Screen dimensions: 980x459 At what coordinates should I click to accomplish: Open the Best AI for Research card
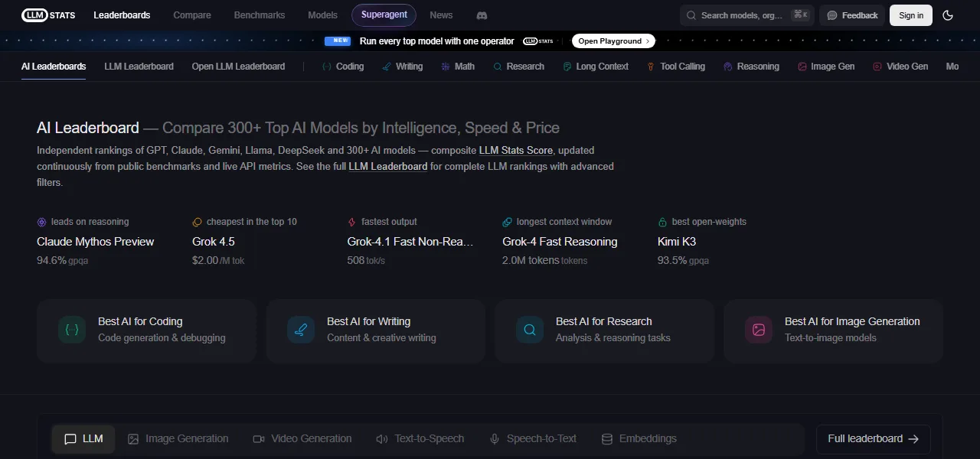[x=604, y=330]
